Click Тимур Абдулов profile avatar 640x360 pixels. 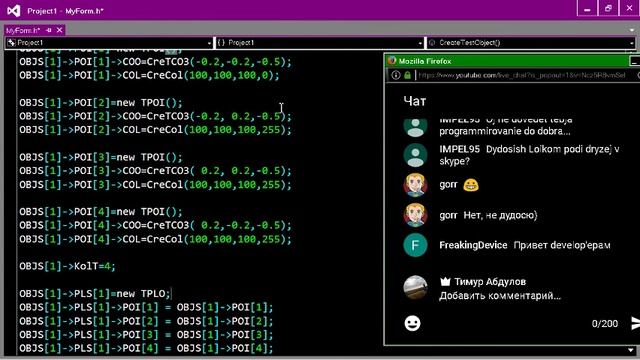click(x=415, y=287)
